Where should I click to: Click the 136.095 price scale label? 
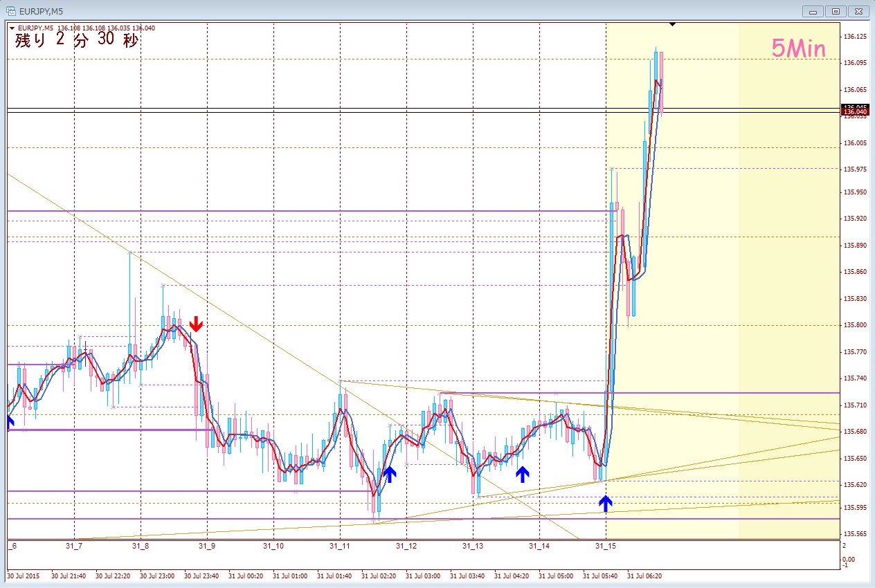(x=856, y=63)
